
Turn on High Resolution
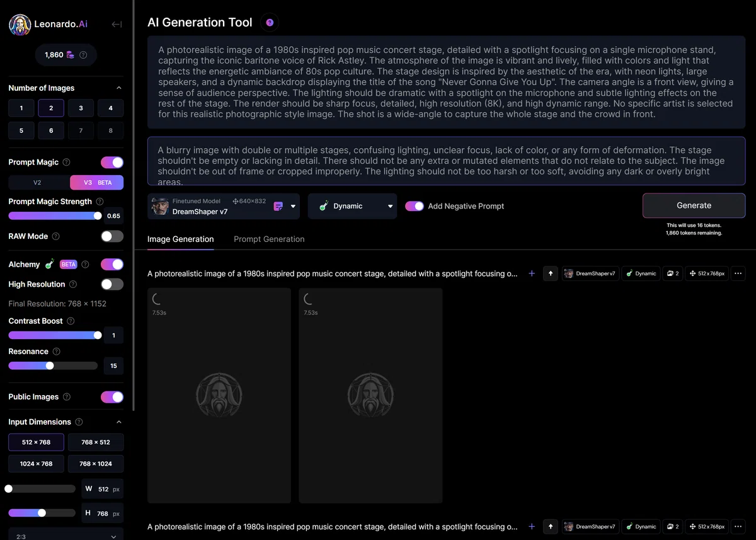112,285
